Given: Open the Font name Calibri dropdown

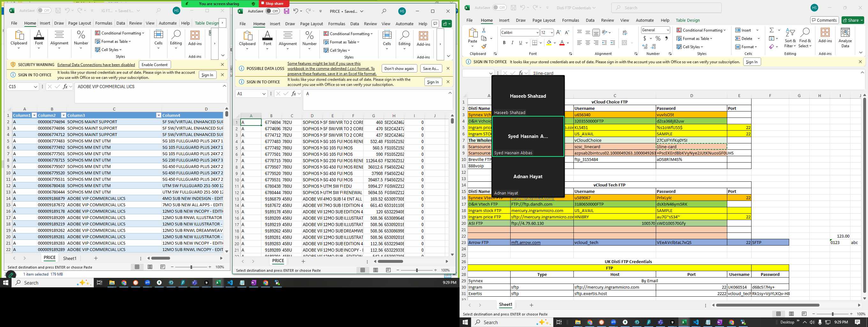Looking at the screenshot, I should tap(537, 32).
